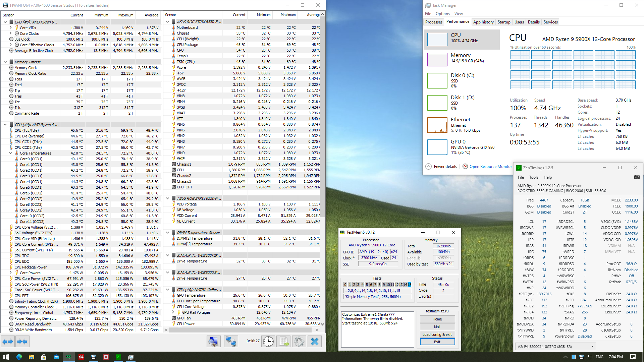Open Microsoft Edge from taskbar
The width and height of the screenshot is (644, 362).
pyautogui.click(x=19, y=357)
